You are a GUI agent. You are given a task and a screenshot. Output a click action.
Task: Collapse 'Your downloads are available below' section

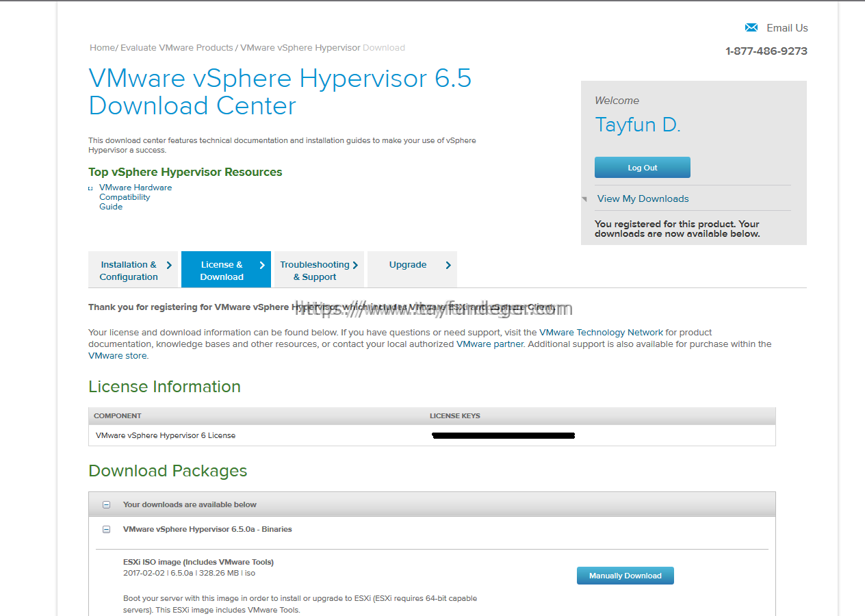[106, 504]
